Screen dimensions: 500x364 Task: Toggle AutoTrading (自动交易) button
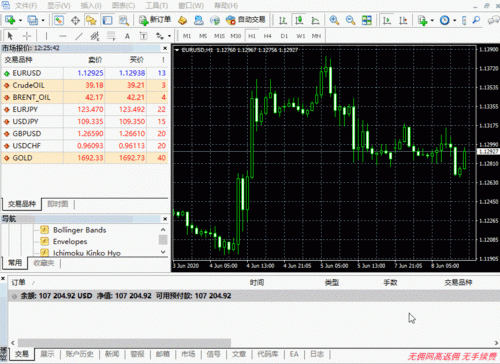[x=246, y=20]
